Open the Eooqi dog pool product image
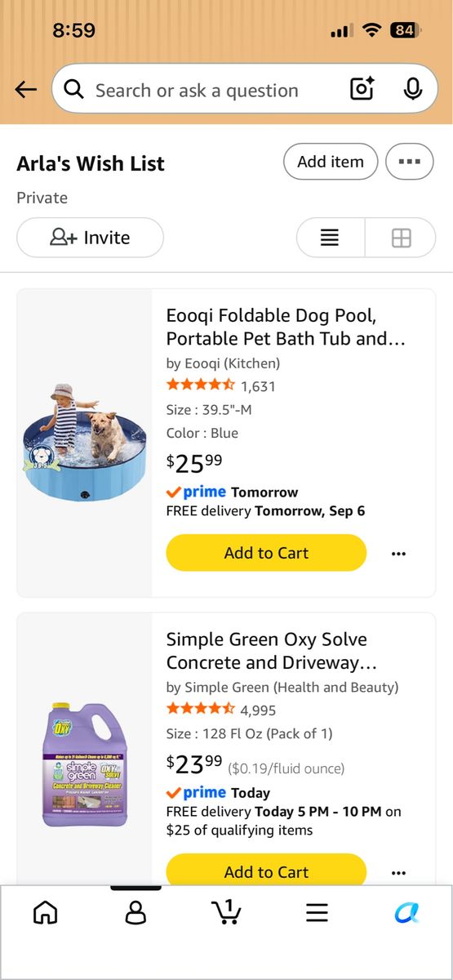Image resolution: width=453 pixels, height=980 pixels. (85, 443)
